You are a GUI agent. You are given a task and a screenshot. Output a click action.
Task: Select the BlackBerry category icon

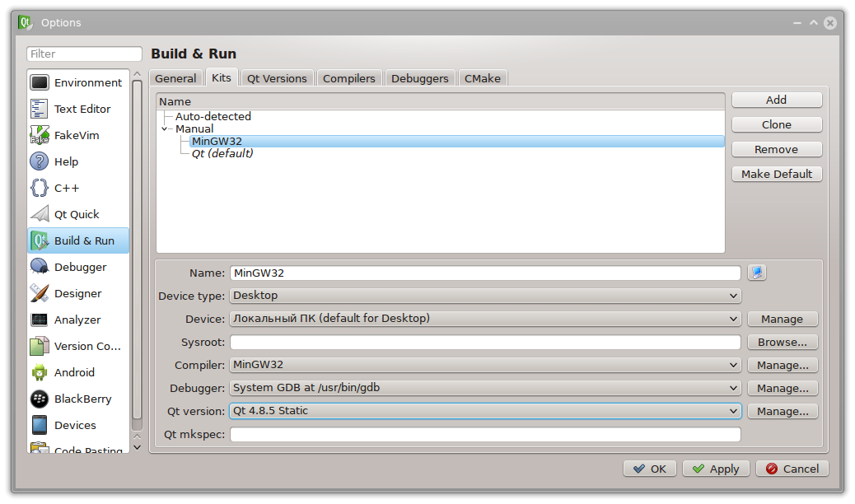40,399
